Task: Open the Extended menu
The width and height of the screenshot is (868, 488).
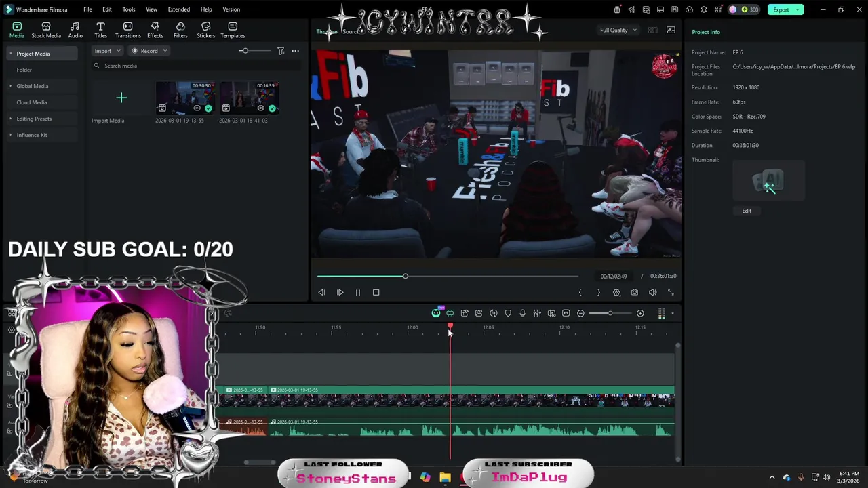Action: pyautogui.click(x=179, y=9)
